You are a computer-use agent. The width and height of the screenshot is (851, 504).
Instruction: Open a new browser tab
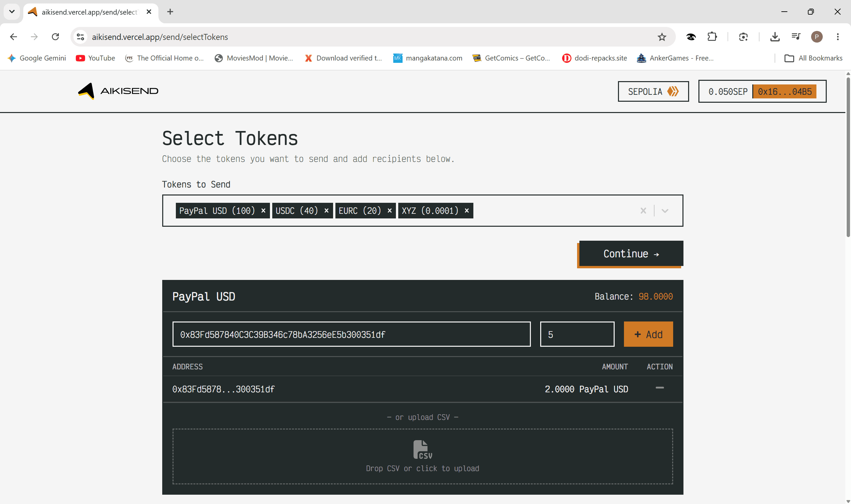point(170,12)
